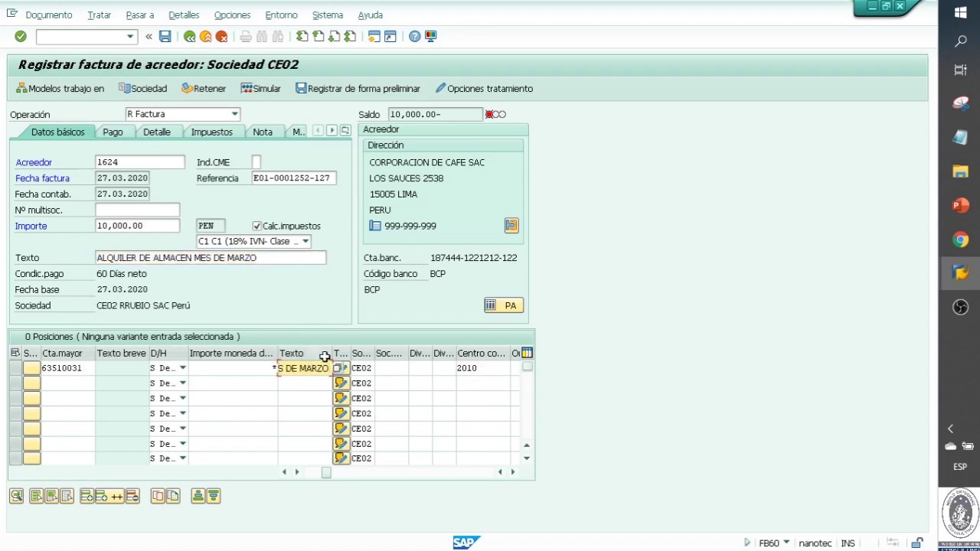Open the tab list selector icon
The image size is (980, 551).
pos(345,131)
